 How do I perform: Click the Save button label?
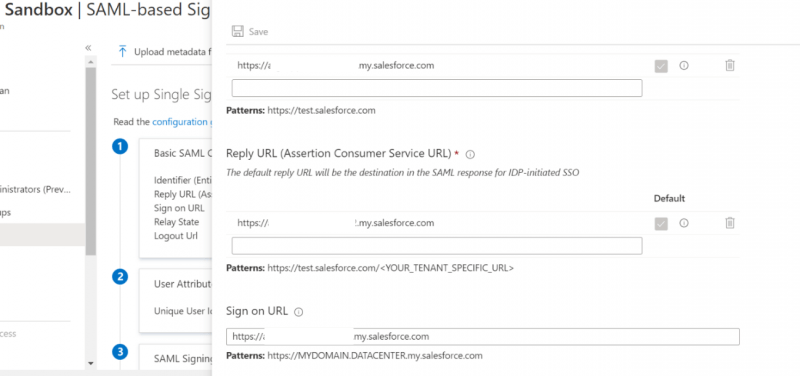point(258,32)
